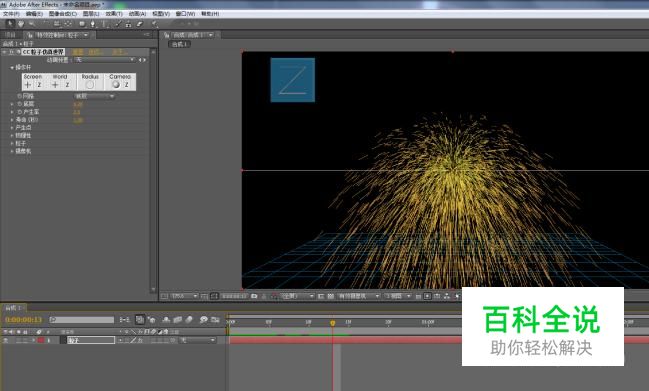This screenshot has width=649, height=391.
Task: Select the Clone Stamp tool
Action: click(129, 24)
